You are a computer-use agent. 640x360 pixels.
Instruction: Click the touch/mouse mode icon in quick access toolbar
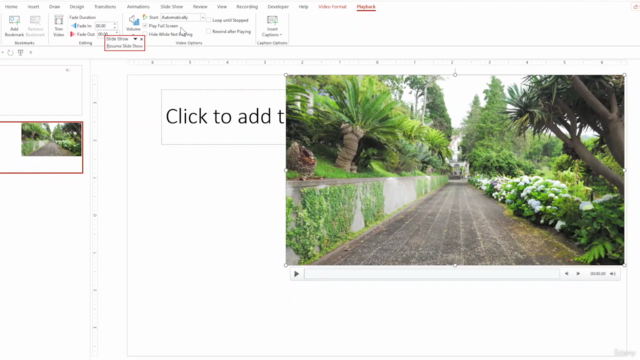[20, 53]
